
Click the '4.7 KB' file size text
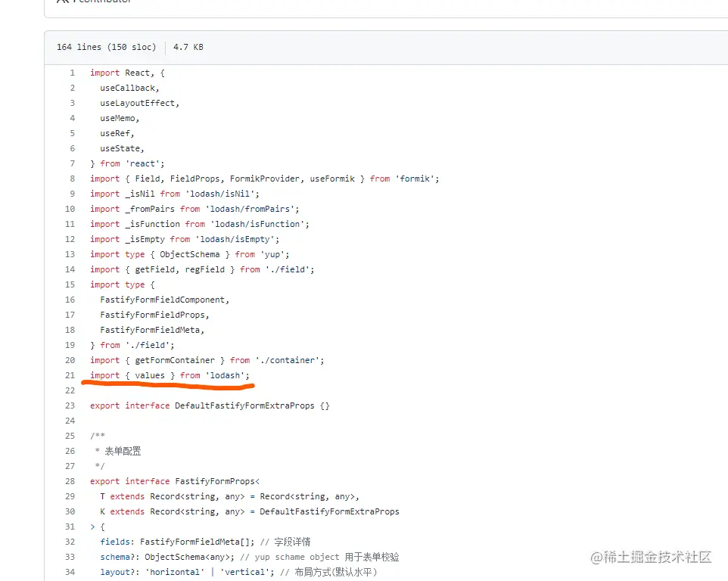(188, 47)
